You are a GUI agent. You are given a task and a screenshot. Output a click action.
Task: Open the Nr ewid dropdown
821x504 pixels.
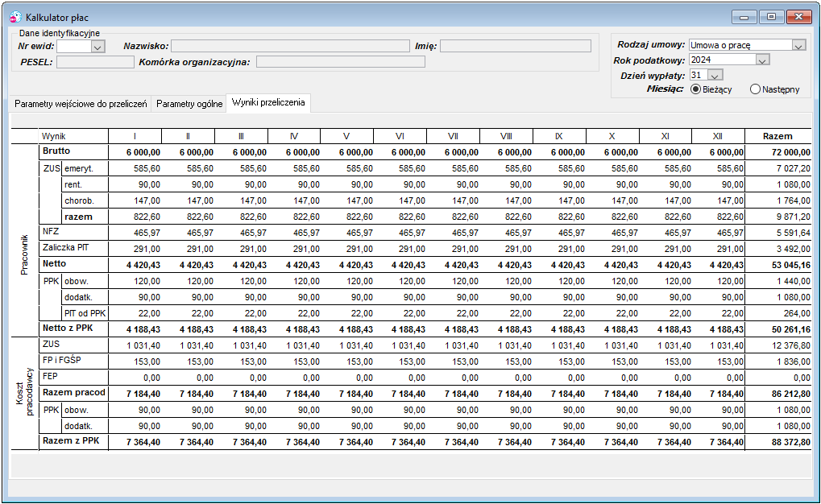click(97, 47)
